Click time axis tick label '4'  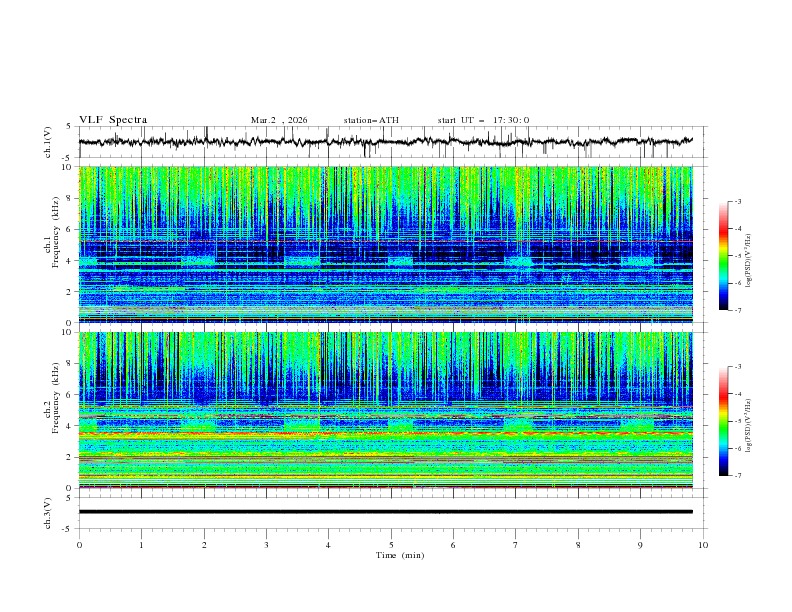coord(328,545)
